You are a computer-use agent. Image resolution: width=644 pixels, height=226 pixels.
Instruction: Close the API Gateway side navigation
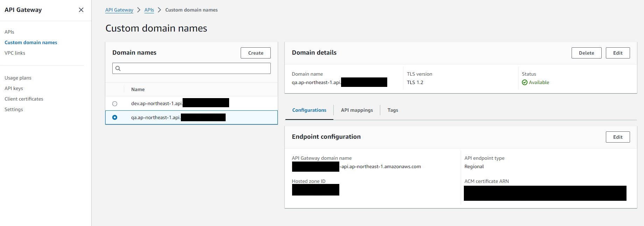(x=81, y=10)
